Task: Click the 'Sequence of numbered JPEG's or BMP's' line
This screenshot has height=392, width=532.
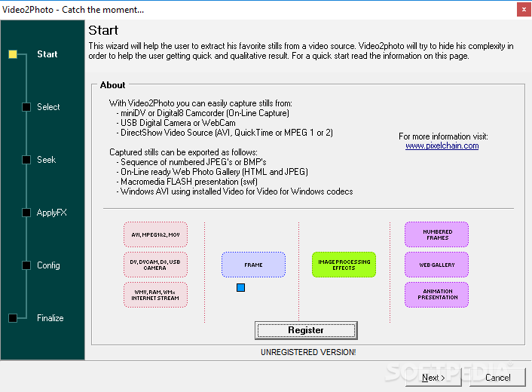Action: click(191, 162)
